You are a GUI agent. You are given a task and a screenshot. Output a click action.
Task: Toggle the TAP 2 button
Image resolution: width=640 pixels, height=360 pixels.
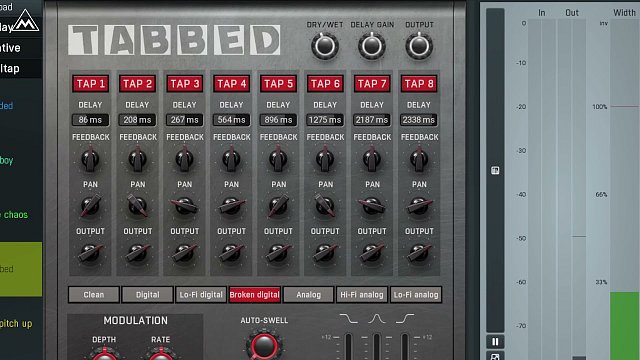(x=138, y=84)
